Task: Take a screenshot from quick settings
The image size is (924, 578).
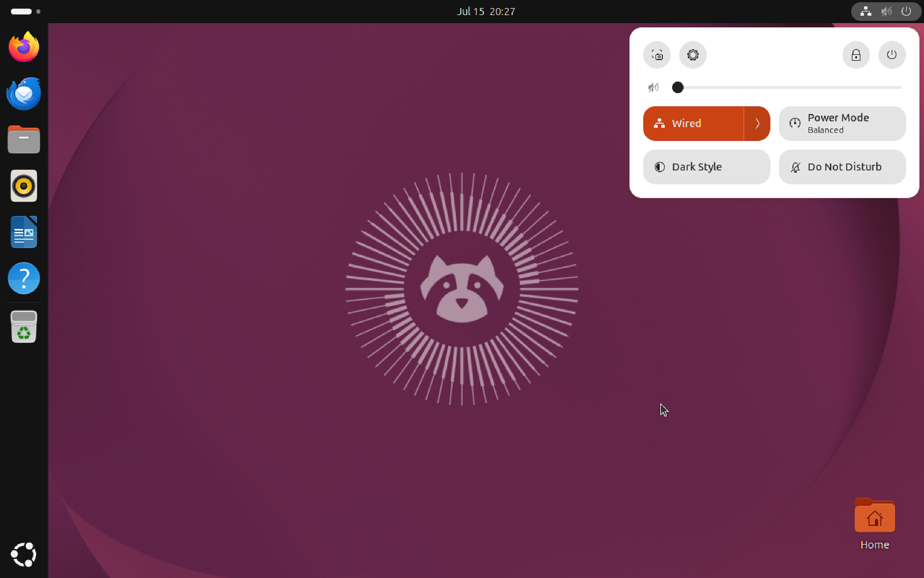Action: pyautogui.click(x=657, y=55)
